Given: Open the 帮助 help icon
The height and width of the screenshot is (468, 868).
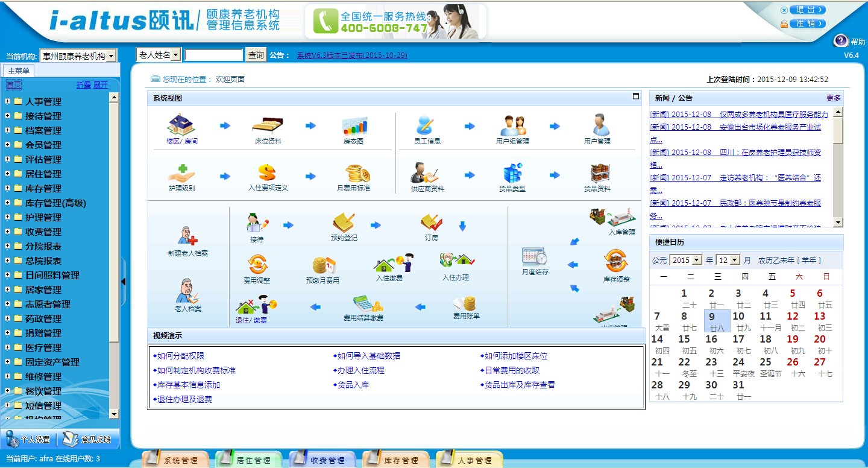Looking at the screenshot, I should (x=841, y=40).
